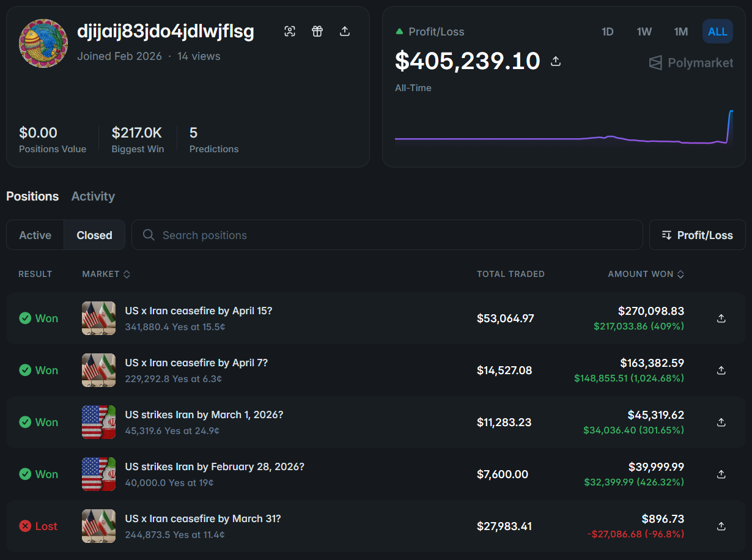Image resolution: width=752 pixels, height=560 pixels.
Task: Open the US x Iran ceasefire by April 15 market
Action: (x=198, y=311)
